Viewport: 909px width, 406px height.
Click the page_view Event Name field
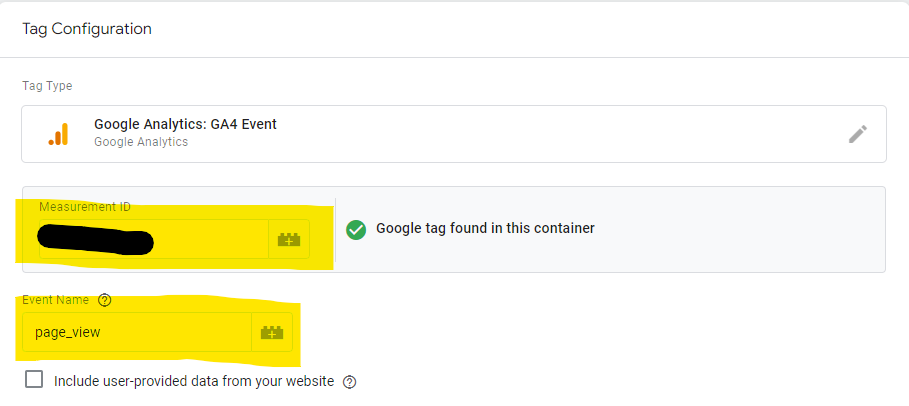[x=137, y=332]
